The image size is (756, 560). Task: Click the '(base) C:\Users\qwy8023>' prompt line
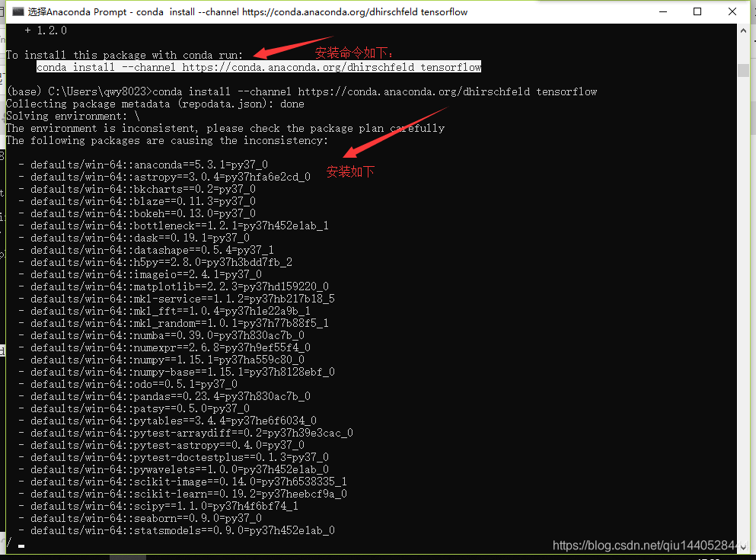click(301, 91)
